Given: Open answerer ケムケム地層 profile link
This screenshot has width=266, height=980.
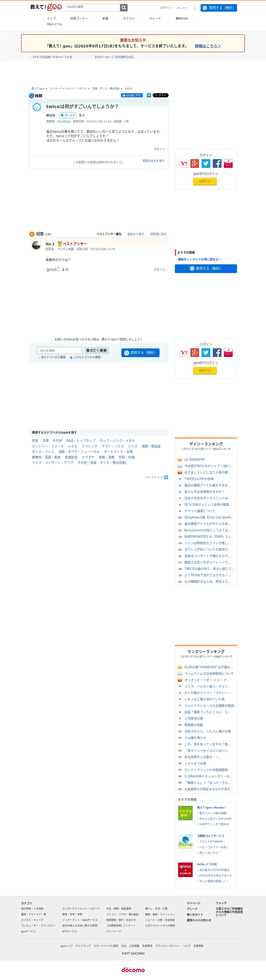Looking at the screenshot, I should coord(65,249).
